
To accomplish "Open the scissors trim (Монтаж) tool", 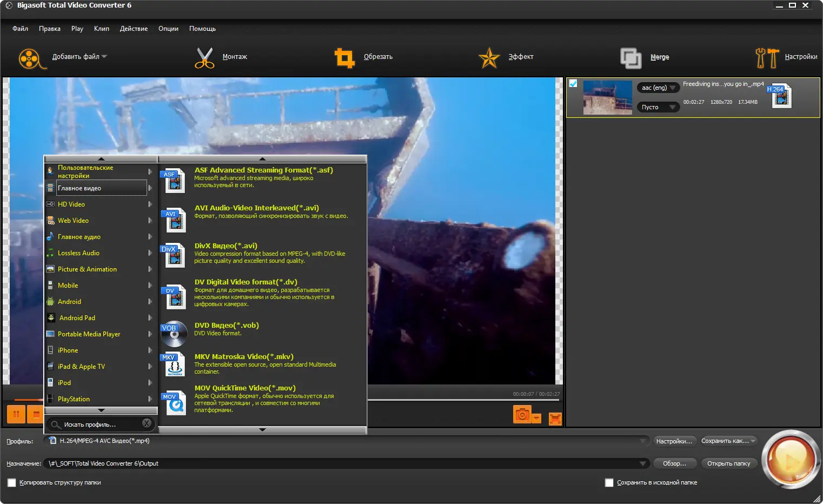I will click(x=204, y=58).
